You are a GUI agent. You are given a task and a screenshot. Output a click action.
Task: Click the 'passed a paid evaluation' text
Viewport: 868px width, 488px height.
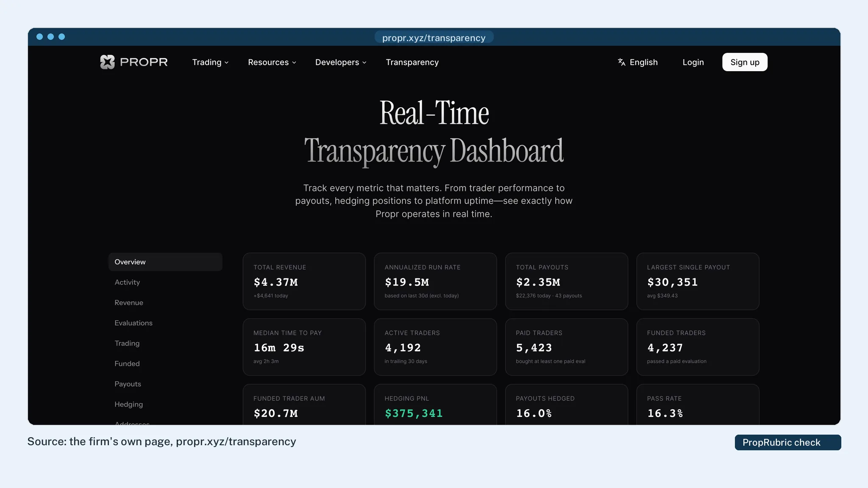[676, 361]
